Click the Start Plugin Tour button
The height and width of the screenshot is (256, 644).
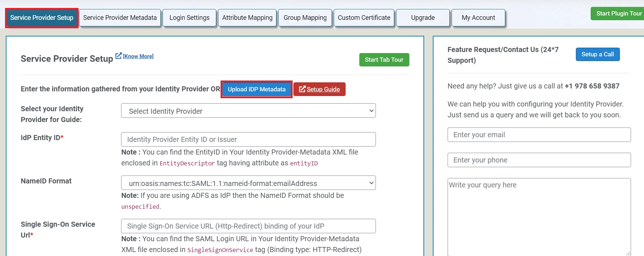(x=618, y=14)
